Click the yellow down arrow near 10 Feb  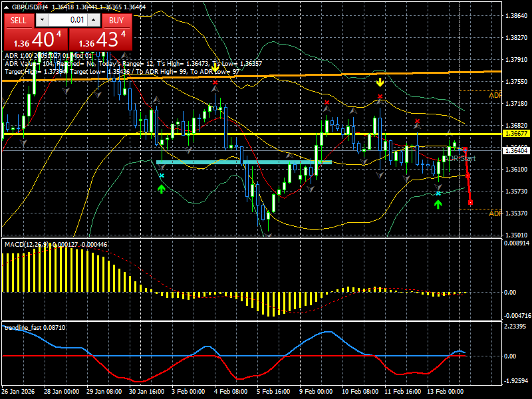[x=380, y=82]
